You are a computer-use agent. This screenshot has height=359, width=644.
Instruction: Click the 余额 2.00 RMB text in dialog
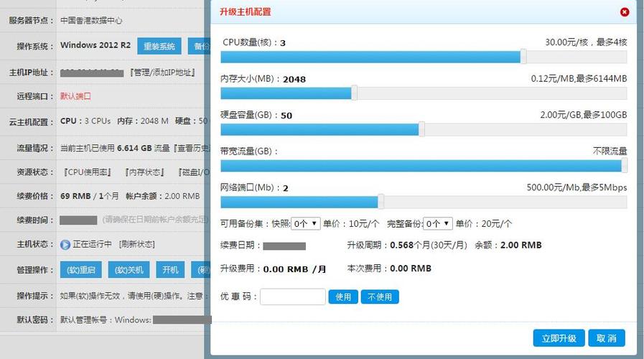point(508,245)
